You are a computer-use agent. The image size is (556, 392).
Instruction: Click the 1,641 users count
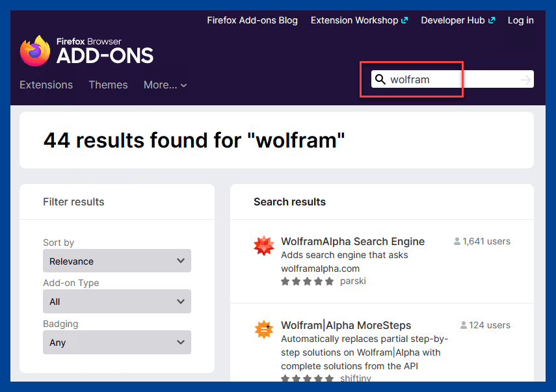point(482,241)
